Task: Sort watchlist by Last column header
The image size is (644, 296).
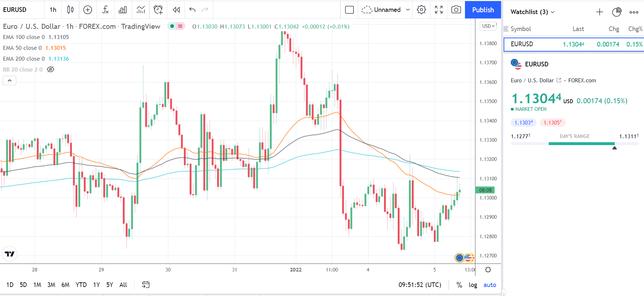Action: tap(578, 29)
